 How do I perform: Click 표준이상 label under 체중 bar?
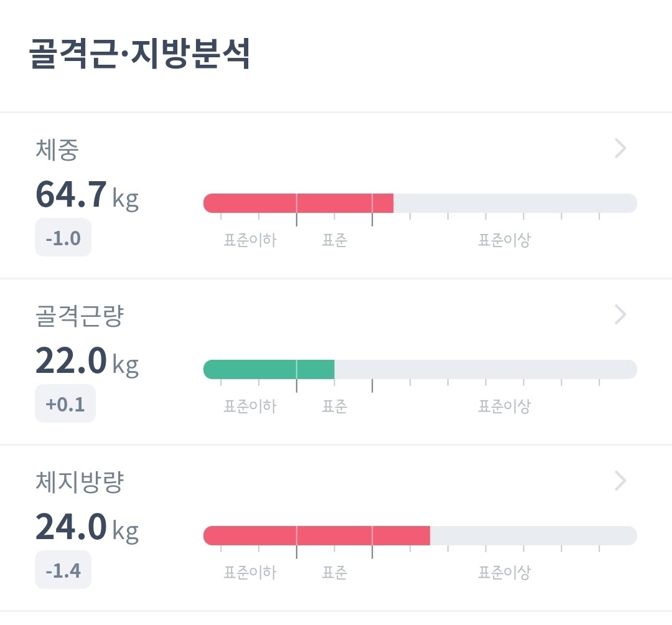coord(504,241)
